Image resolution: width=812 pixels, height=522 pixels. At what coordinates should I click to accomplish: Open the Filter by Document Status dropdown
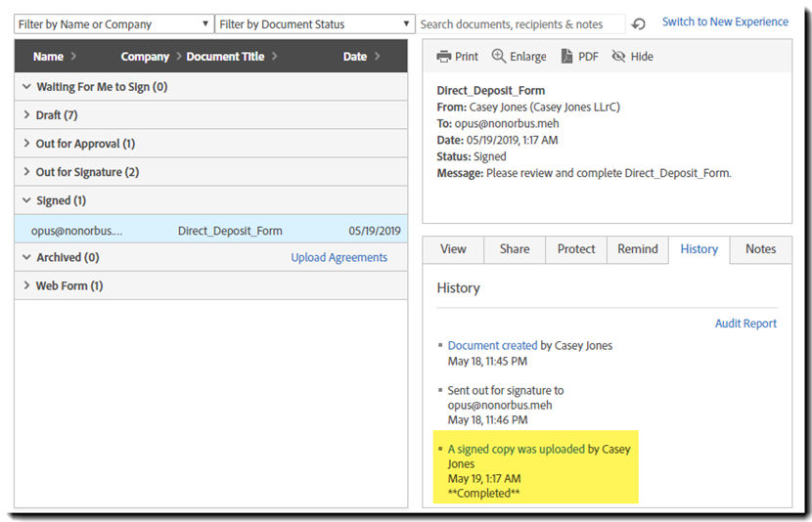click(x=315, y=24)
